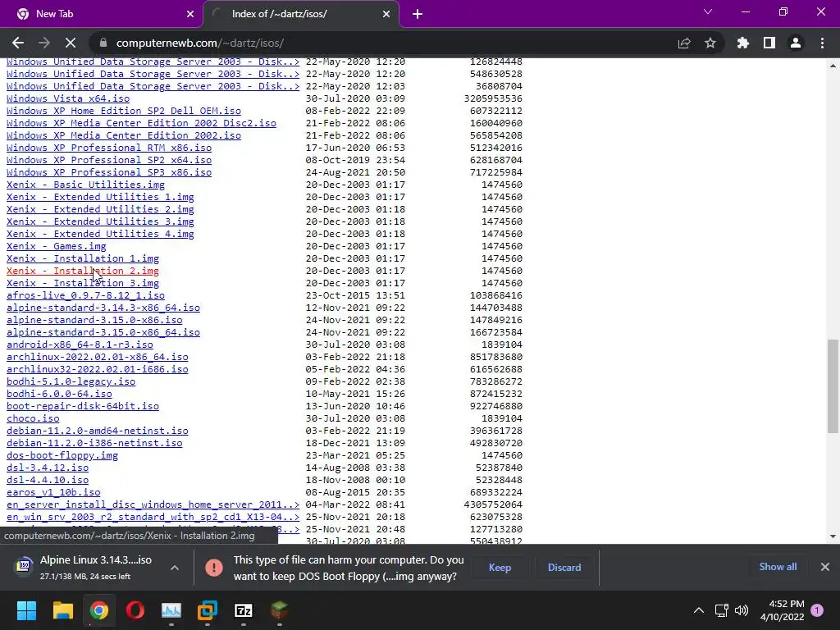Open the tab search dropdown arrow
This screenshot has height=630, width=840.
point(708,11)
